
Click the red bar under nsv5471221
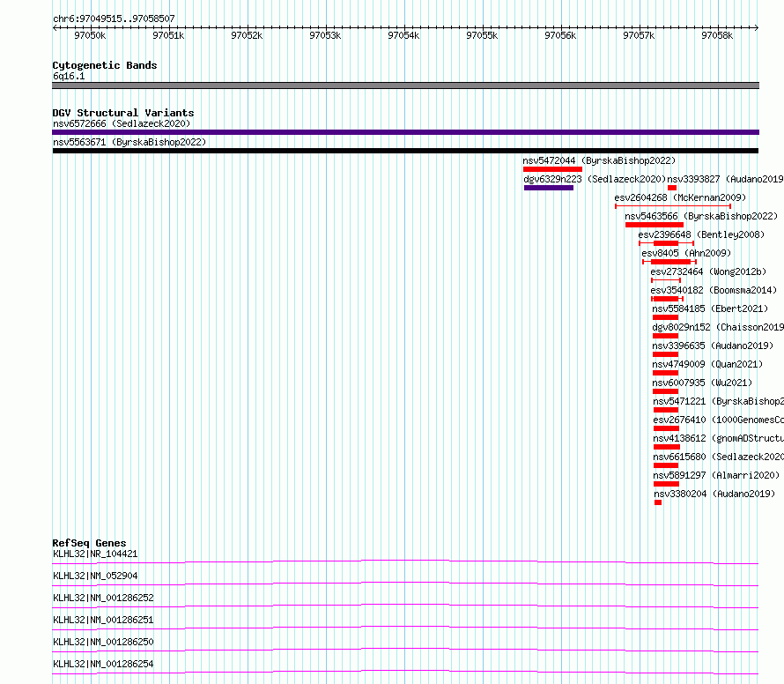(666, 410)
